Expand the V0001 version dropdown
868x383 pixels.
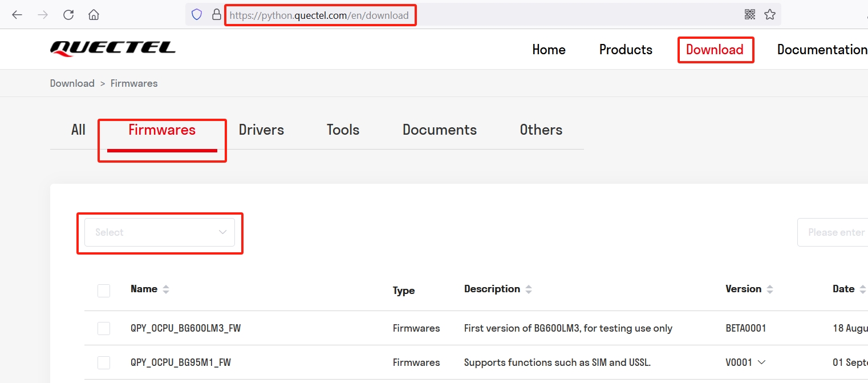[761, 362]
